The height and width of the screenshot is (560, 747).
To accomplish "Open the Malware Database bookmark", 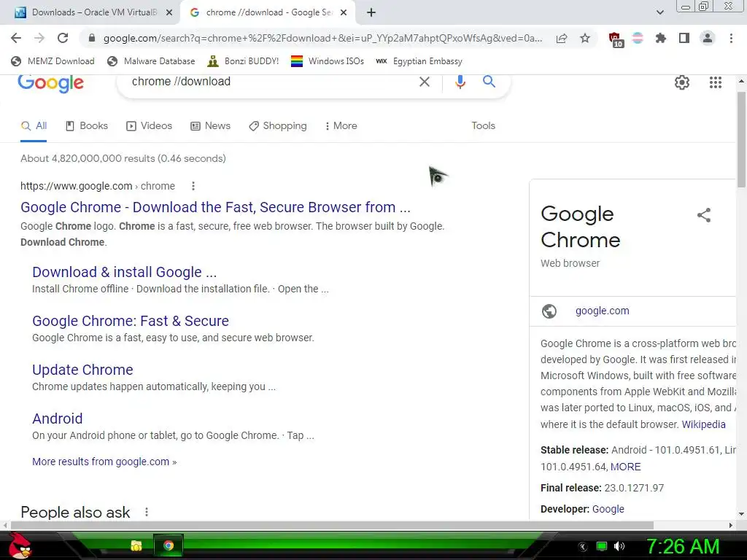I will click(152, 61).
